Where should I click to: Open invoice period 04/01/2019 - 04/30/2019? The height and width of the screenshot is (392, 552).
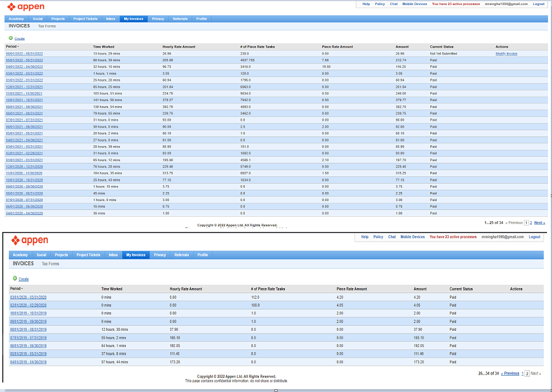pos(28,362)
